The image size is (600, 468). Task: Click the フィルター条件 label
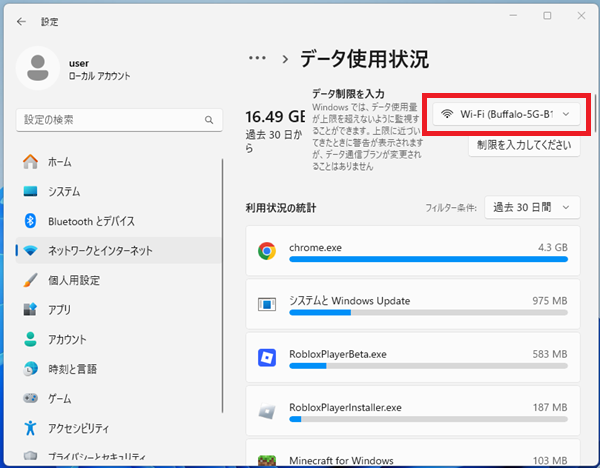point(451,208)
